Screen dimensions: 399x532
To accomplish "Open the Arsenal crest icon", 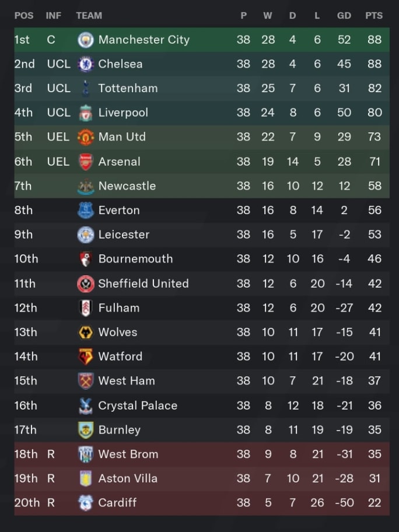I will 86,162.
